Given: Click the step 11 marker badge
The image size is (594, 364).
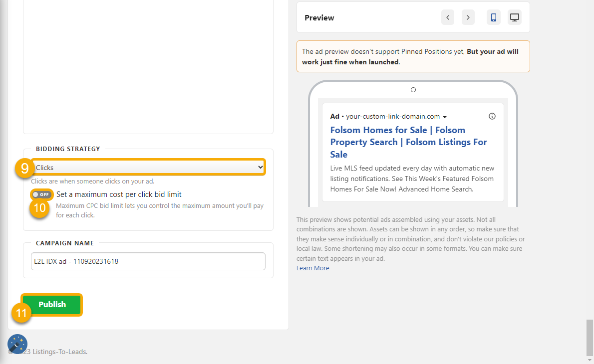Looking at the screenshot, I should 21,313.
